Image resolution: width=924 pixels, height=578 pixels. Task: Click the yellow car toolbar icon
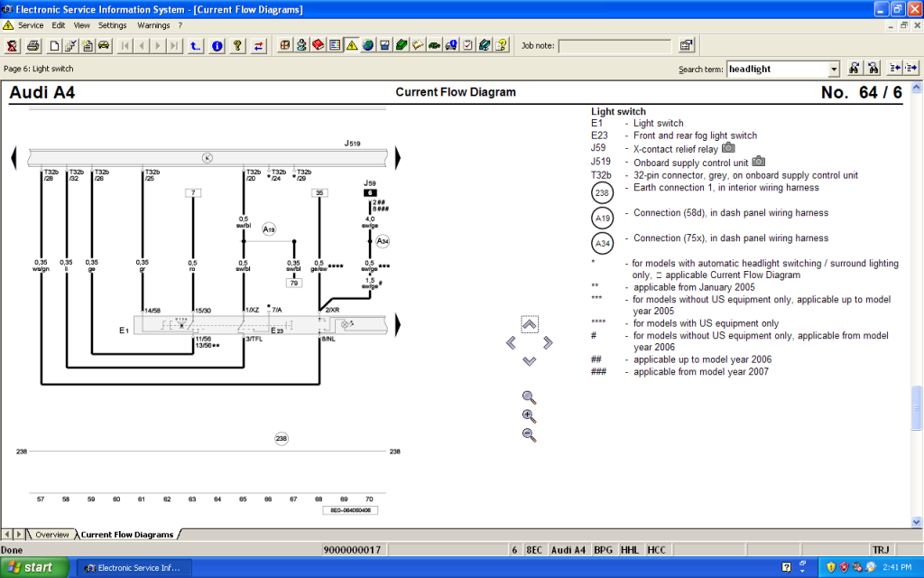tap(104, 45)
